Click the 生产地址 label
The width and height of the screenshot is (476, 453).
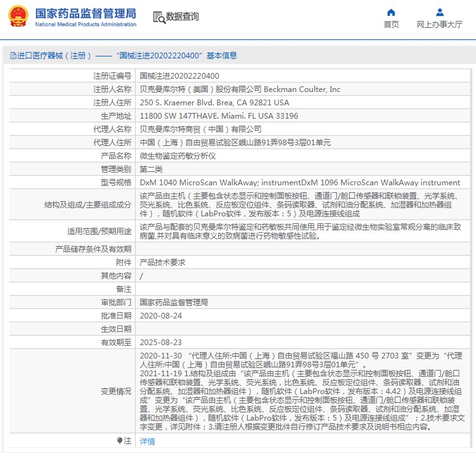pos(116,115)
